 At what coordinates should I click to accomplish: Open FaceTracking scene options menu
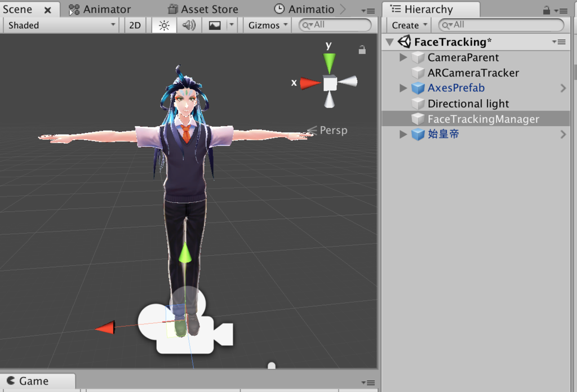559,42
